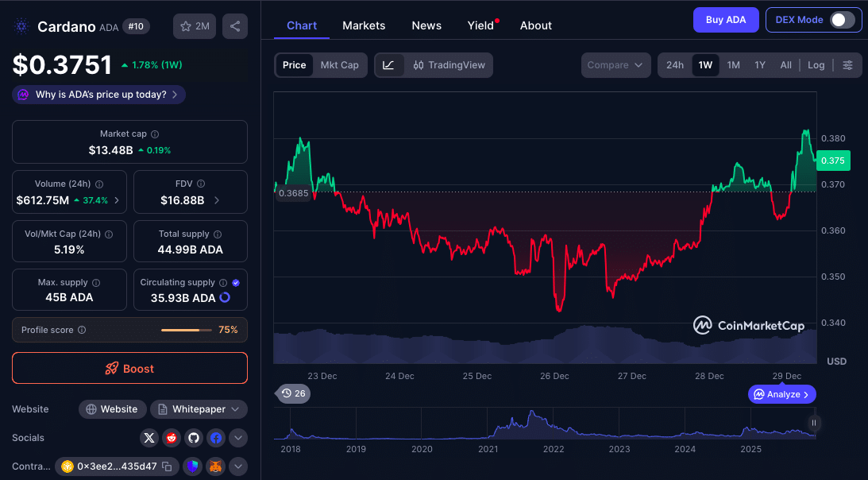The width and height of the screenshot is (868, 480).
Task: Open Cardano X (Twitter) social link
Action: point(149,438)
